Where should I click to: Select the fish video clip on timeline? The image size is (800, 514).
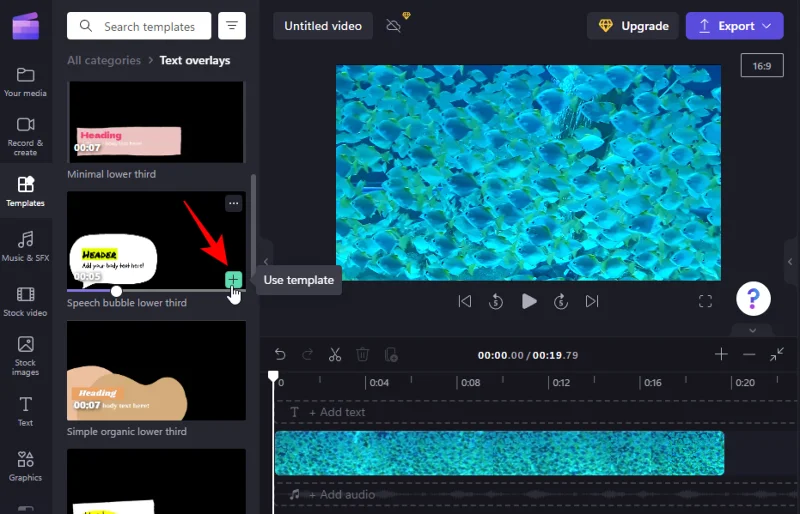coord(499,453)
